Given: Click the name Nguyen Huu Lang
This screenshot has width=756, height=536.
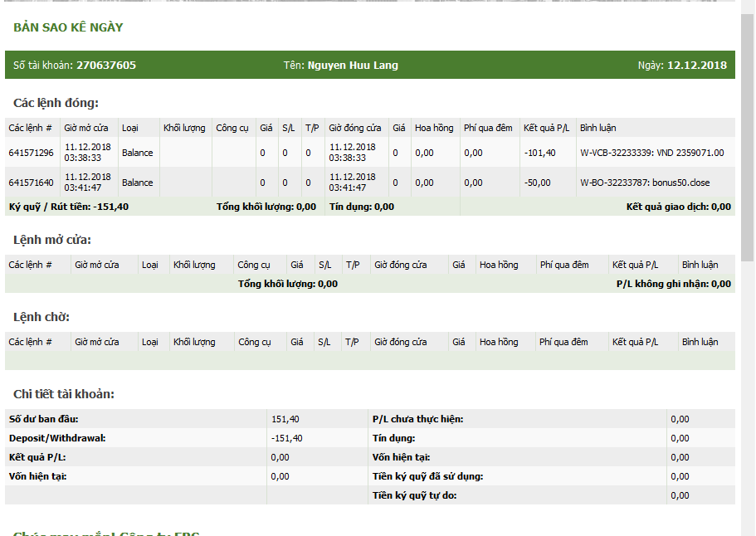Looking at the screenshot, I should tap(353, 65).
